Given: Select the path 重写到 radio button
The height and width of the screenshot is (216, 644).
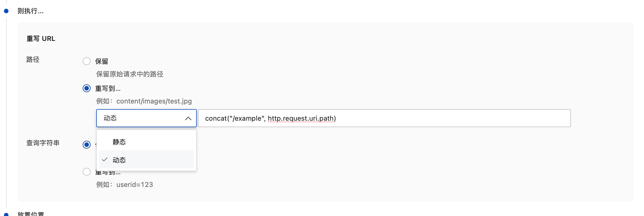Looking at the screenshot, I should point(87,88).
